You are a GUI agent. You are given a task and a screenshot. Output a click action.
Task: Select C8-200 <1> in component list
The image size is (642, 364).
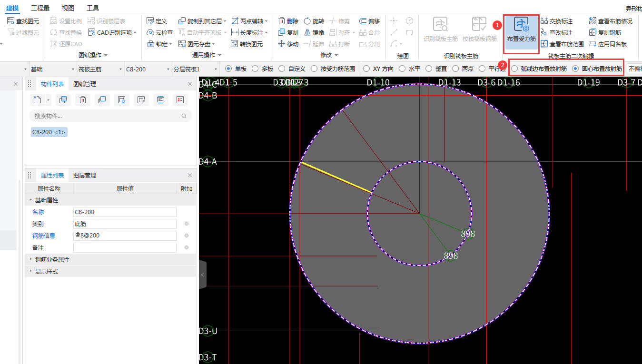(x=49, y=132)
